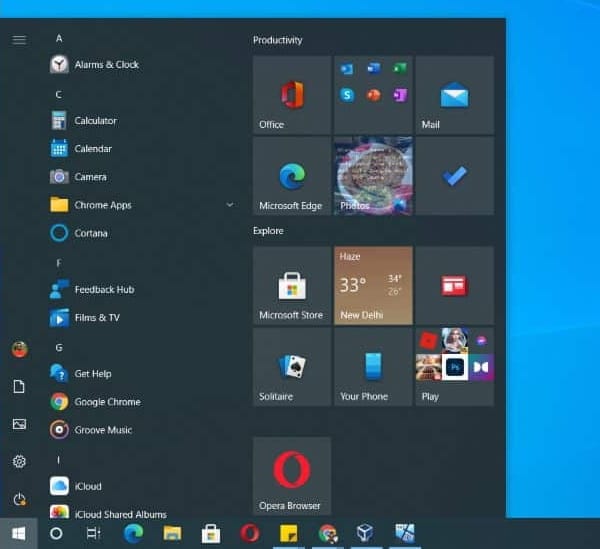This screenshot has height=549, width=600.
Task: Open Excel in Office apps tile group
Action: click(400, 69)
